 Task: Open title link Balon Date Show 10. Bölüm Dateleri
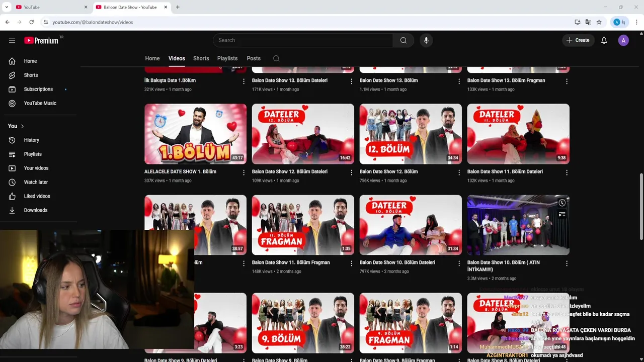(x=397, y=262)
